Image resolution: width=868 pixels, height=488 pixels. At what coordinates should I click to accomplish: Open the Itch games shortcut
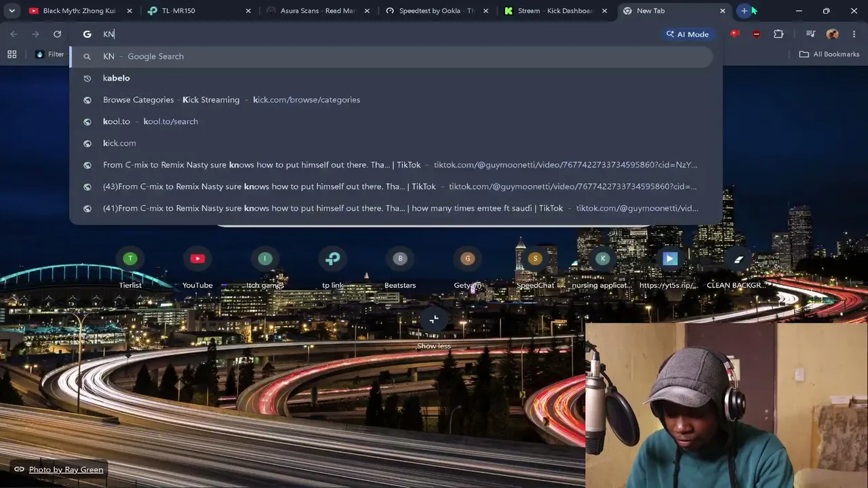click(265, 269)
